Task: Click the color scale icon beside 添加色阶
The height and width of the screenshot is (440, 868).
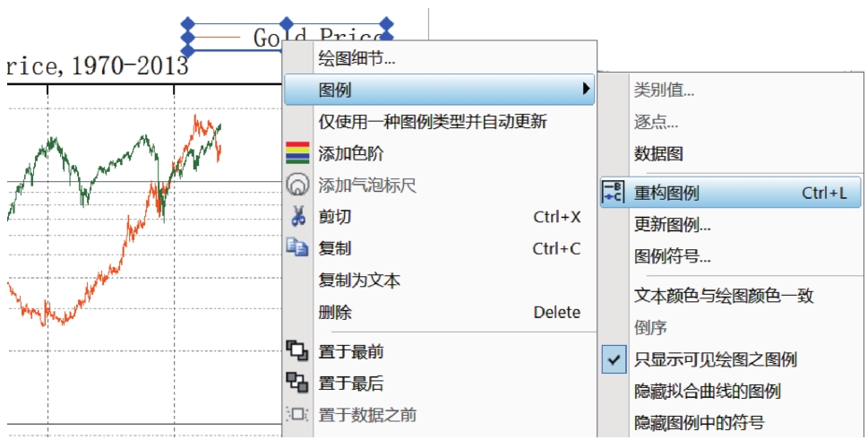Action: point(297,152)
